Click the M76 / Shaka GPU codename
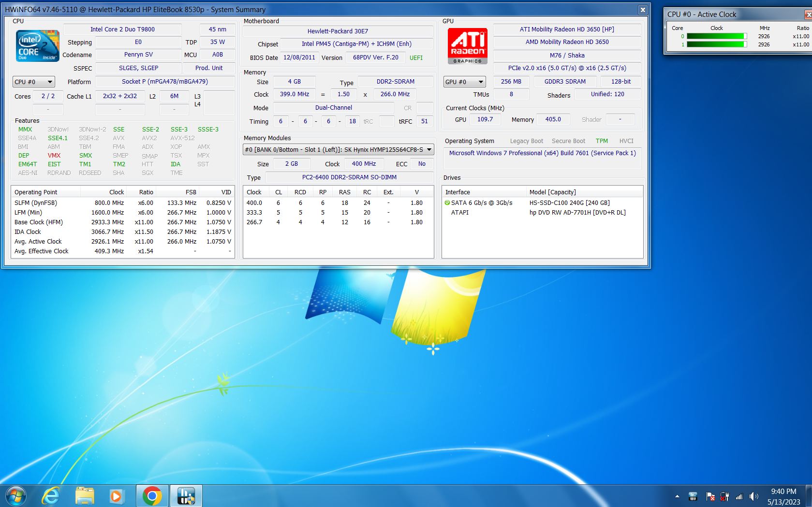The height and width of the screenshot is (507, 812). 567,56
